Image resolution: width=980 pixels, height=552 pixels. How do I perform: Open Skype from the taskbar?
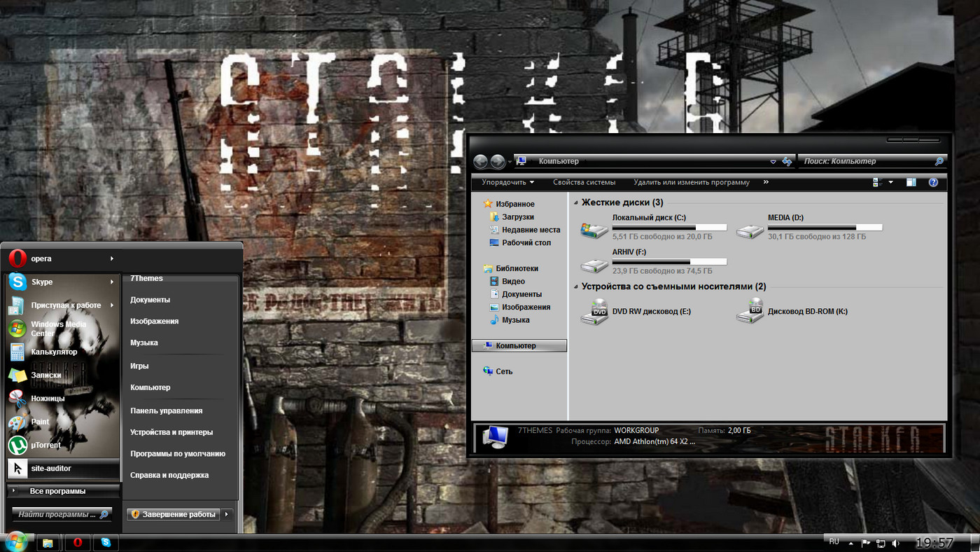coord(106,541)
